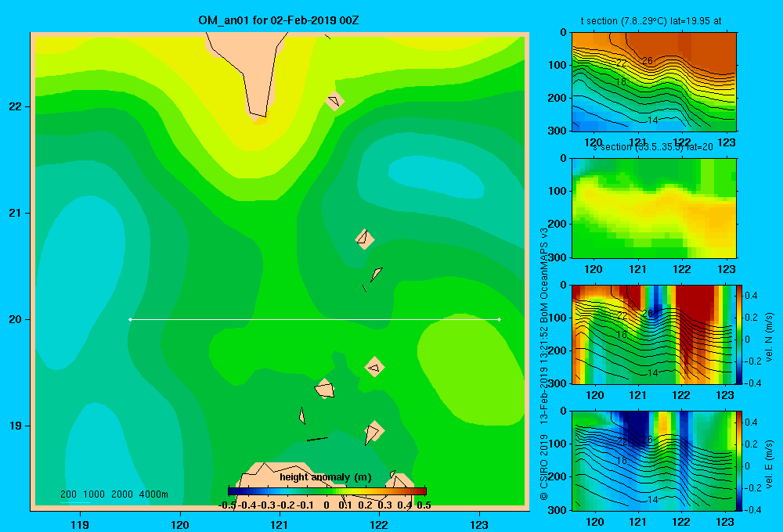Click the '0.5' value on height colorbar
The width and height of the screenshot is (783, 532).
[x=424, y=505]
